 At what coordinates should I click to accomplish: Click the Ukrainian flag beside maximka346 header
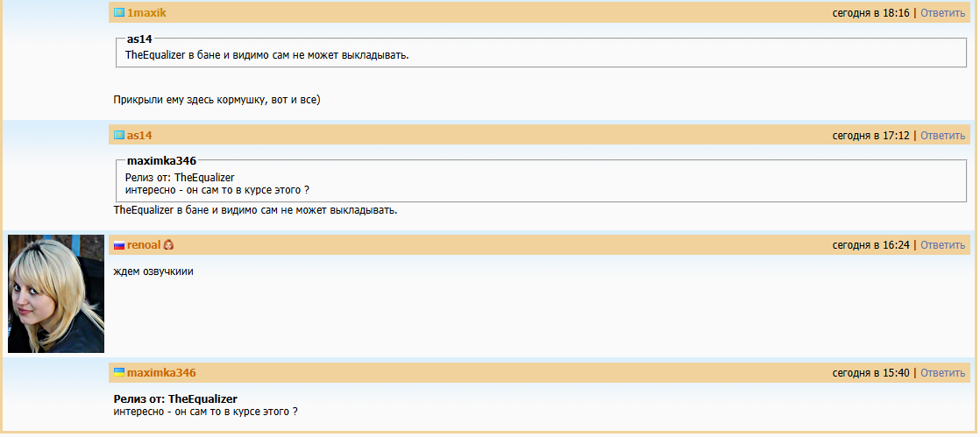tap(119, 372)
